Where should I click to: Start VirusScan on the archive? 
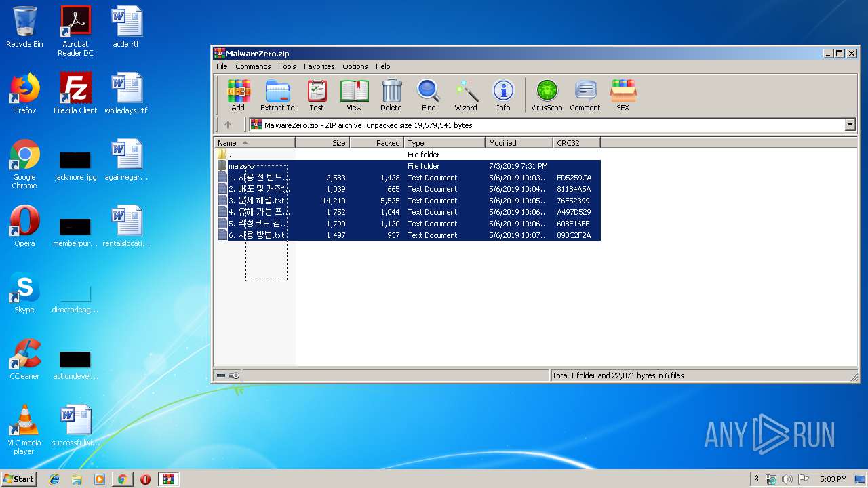[x=547, y=95]
